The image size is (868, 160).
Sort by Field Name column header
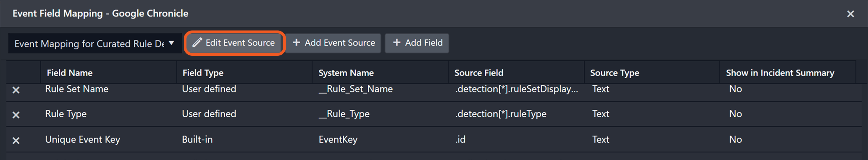click(70, 73)
